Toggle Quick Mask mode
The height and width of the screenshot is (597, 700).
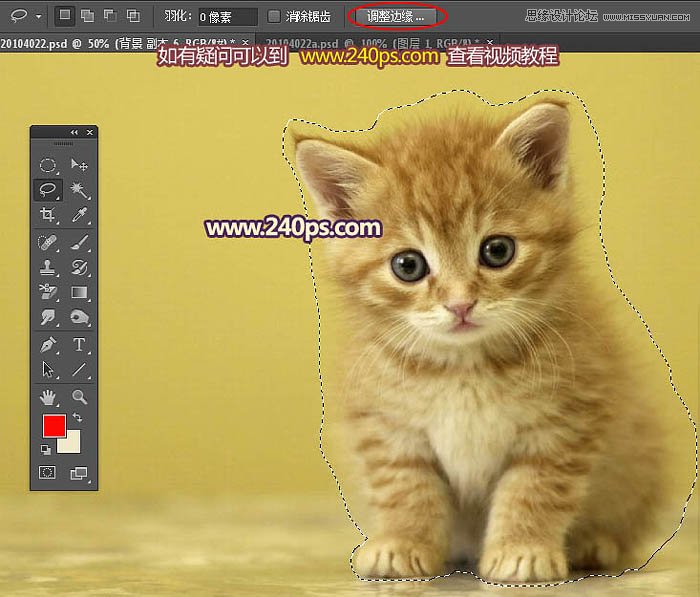[x=47, y=472]
